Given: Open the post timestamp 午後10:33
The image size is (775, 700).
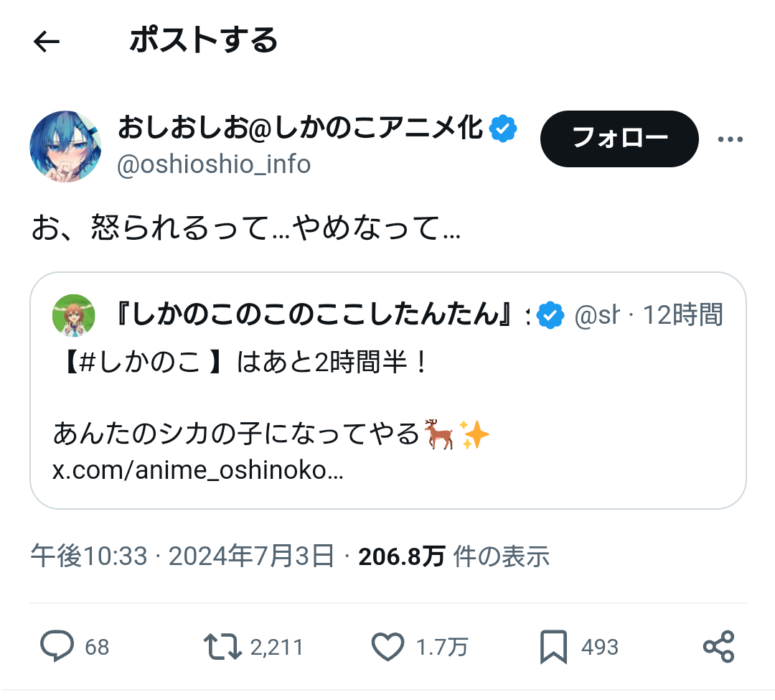Looking at the screenshot, I should [x=89, y=556].
